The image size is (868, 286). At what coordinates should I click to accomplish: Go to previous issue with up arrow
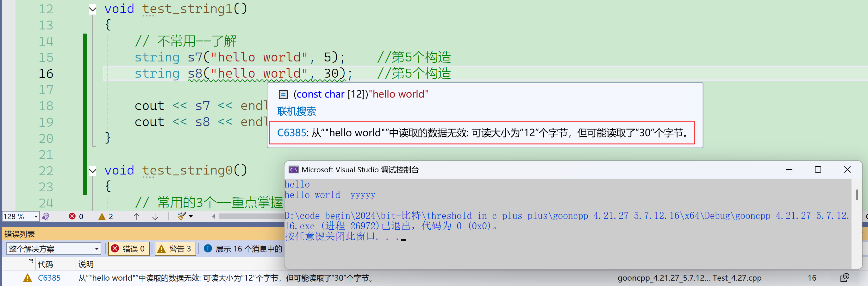click(136, 217)
